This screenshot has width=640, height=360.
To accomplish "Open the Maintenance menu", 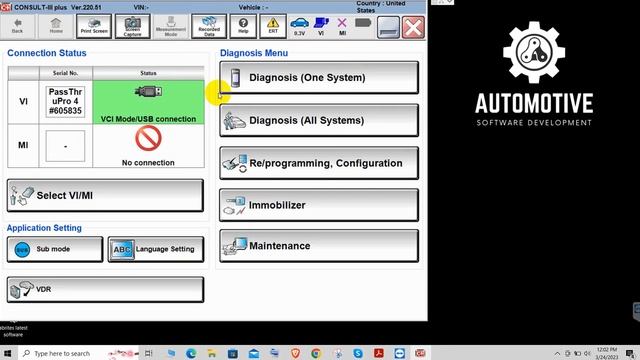I will pyautogui.click(x=319, y=246).
